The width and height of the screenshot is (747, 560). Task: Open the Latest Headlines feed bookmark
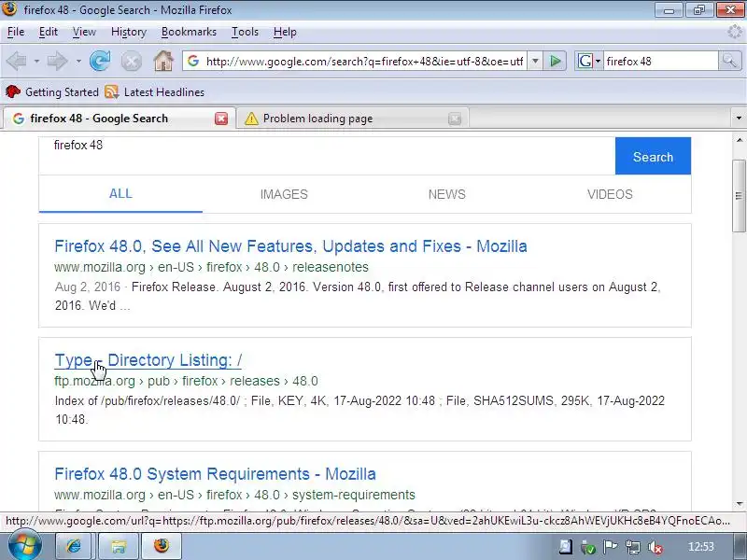click(x=154, y=91)
